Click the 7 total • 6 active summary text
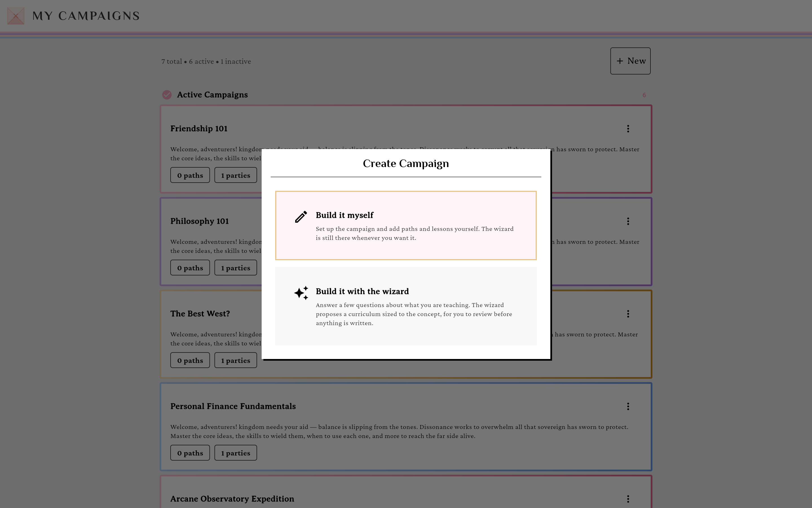The image size is (812, 508). pyautogui.click(x=206, y=62)
